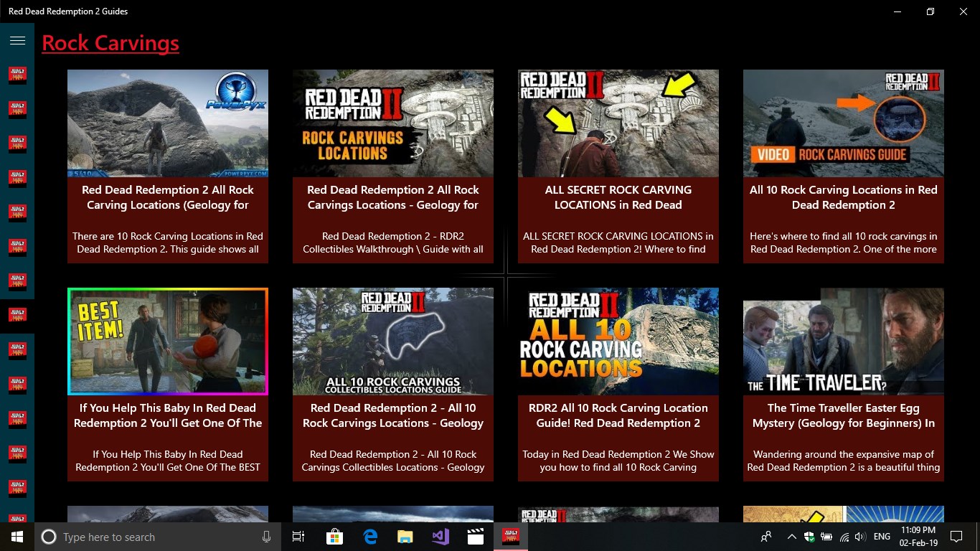The image size is (980, 551).
Task: Open the volume speaker tray icon
Action: pos(860,537)
